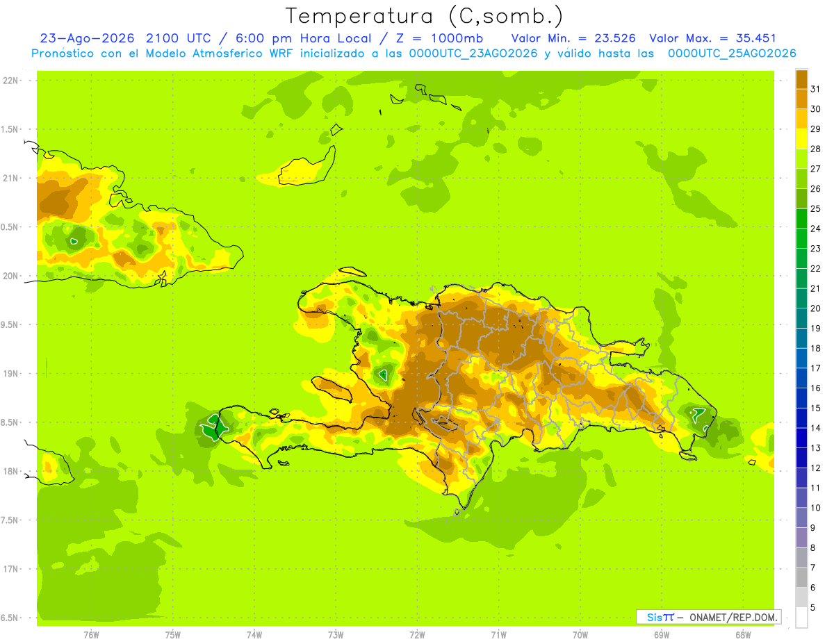Image resolution: width=834 pixels, height=644 pixels.
Task: Click the 'Valor Min. = 23.526' text
Action: pos(573,38)
